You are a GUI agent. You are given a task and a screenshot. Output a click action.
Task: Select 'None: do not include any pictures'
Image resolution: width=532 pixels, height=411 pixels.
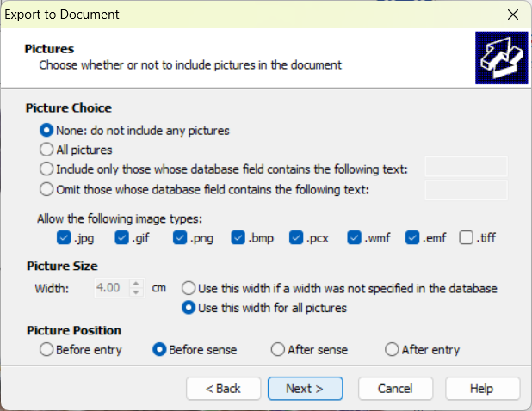click(x=46, y=131)
